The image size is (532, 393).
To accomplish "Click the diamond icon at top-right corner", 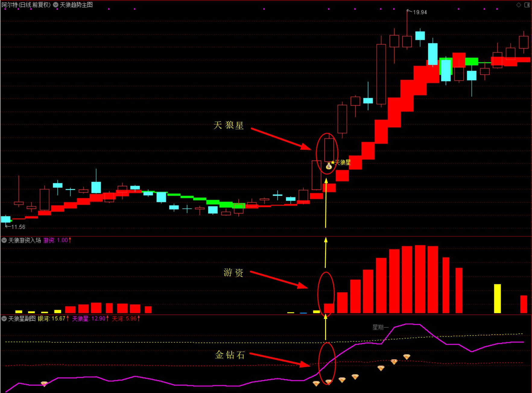I will [519, 5].
